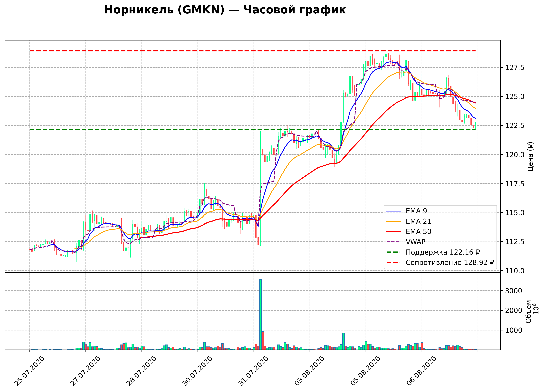Click date label 05.08.2026 on x-axis
Viewport: 545px width, 392px height.
(x=365, y=371)
